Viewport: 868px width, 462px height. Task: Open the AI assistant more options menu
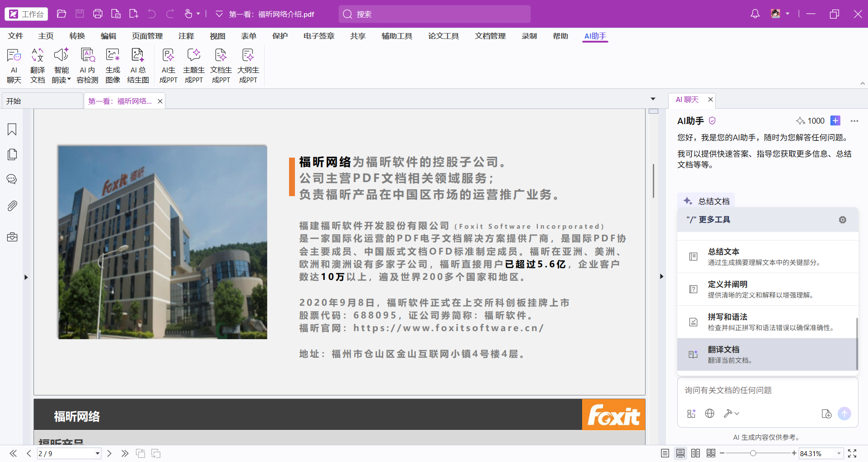click(x=854, y=121)
